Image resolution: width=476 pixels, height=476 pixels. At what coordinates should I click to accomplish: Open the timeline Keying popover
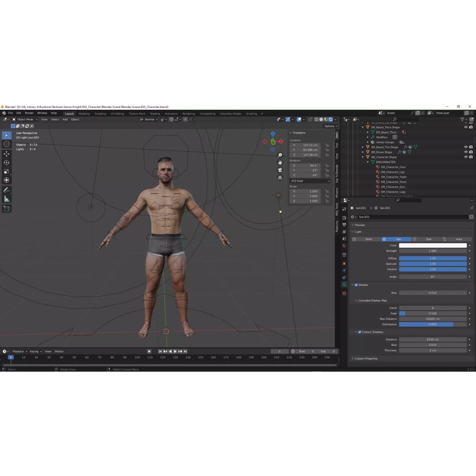pyautogui.click(x=36, y=351)
